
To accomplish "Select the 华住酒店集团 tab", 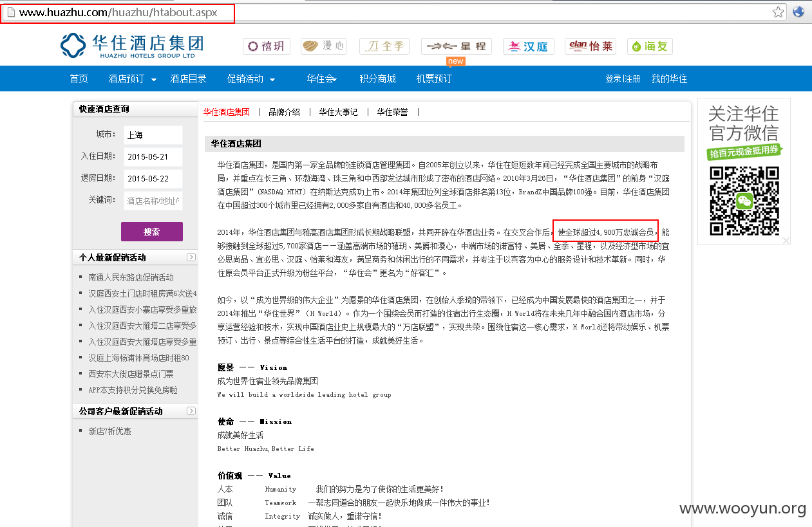I will click(227, 112).
